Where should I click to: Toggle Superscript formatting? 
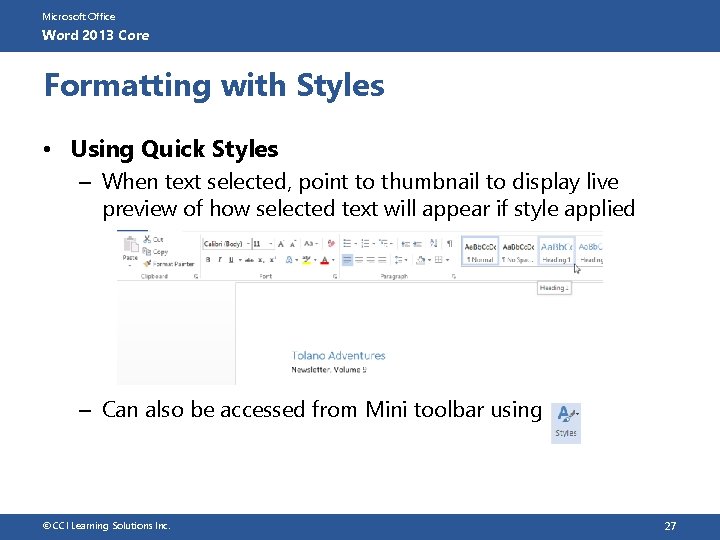tap(272, 260)
